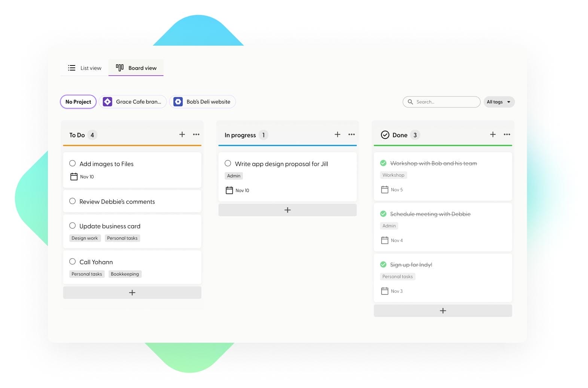Click the Grace Cafe project diamond icon
The height and width of the screenshot is (388, 588).
click(107, 102)
